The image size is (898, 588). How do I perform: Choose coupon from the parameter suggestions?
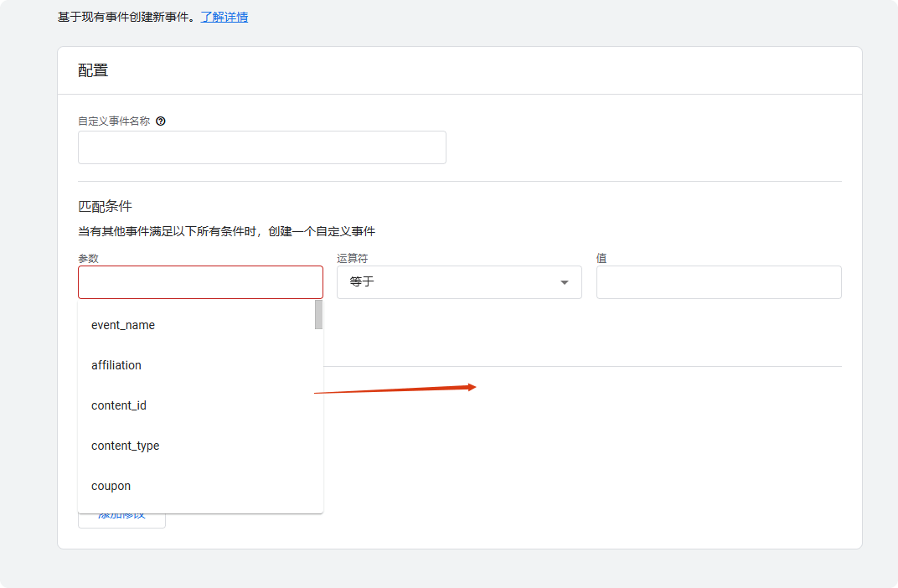[x=111, y=486]
